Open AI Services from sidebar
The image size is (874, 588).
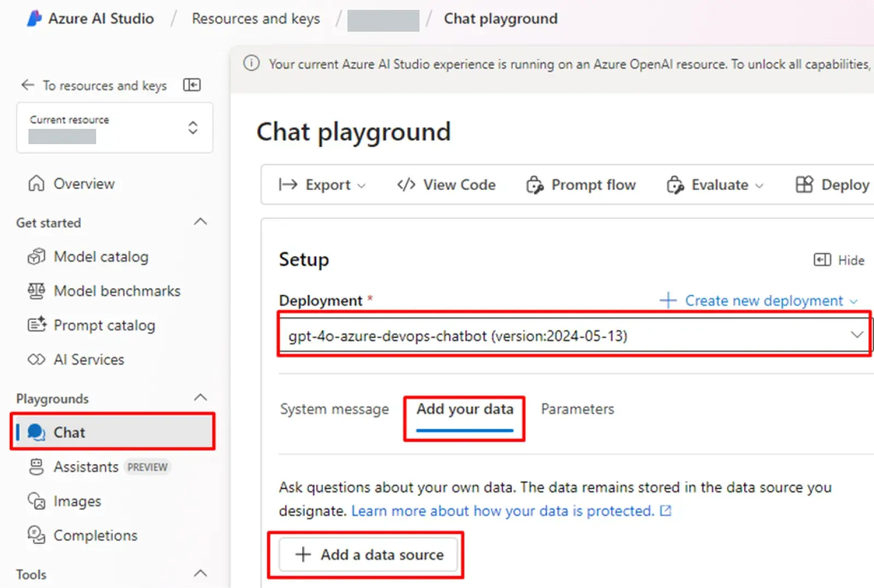(x=89, y=360)
